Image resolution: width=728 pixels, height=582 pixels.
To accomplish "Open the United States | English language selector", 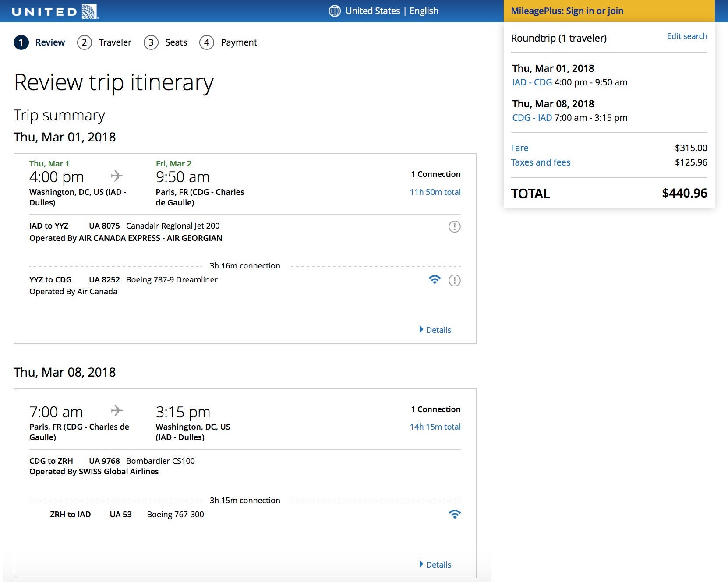I will pyautogui.click(x=391, y=11).
